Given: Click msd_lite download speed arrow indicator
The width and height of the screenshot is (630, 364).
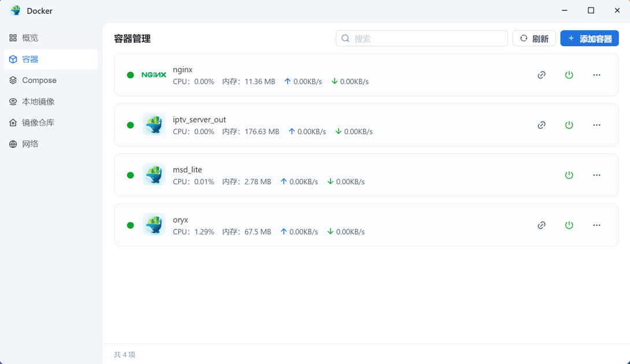Looking at the screenshot, I should (x=330, y=181).
